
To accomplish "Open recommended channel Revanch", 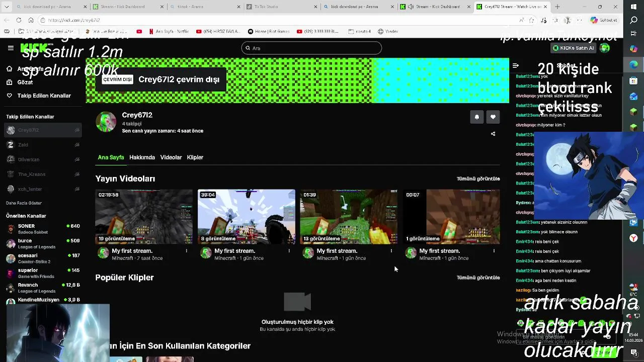I will pyautogui.click(x=43, y=288).
